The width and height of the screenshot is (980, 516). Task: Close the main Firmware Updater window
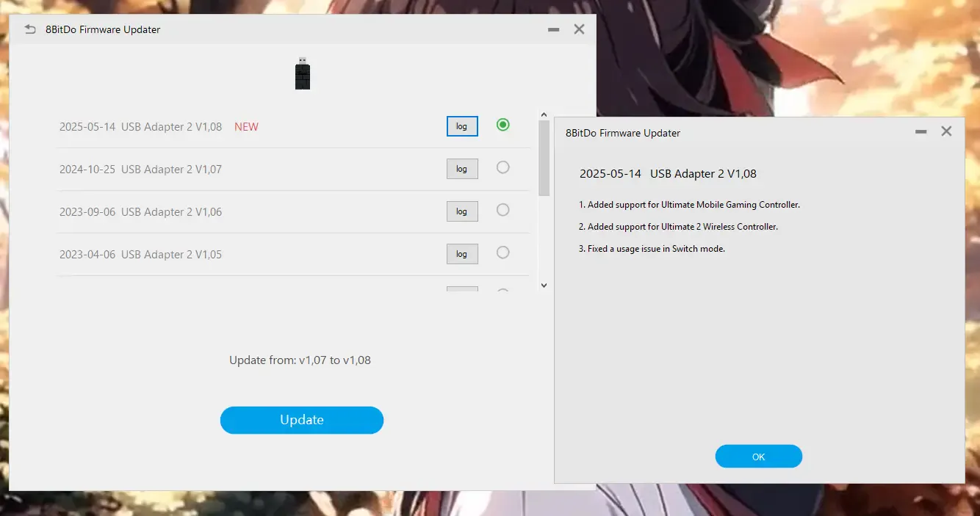click(x=579, y=29)
